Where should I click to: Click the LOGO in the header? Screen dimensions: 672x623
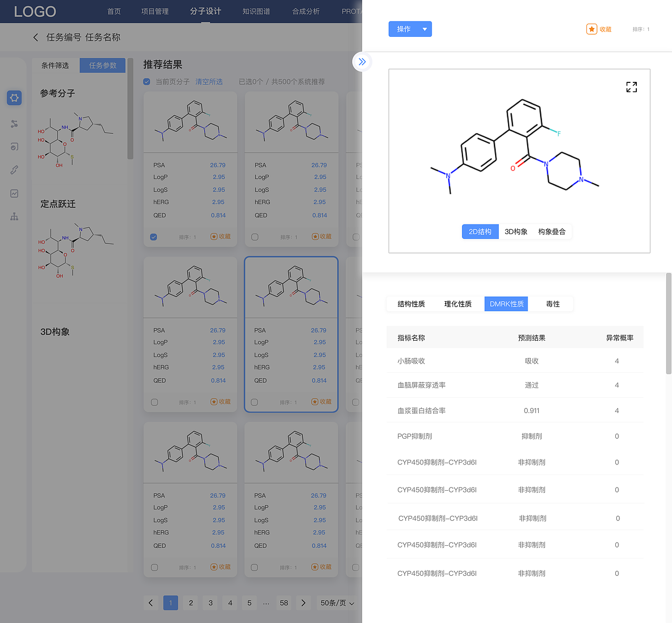35,12
